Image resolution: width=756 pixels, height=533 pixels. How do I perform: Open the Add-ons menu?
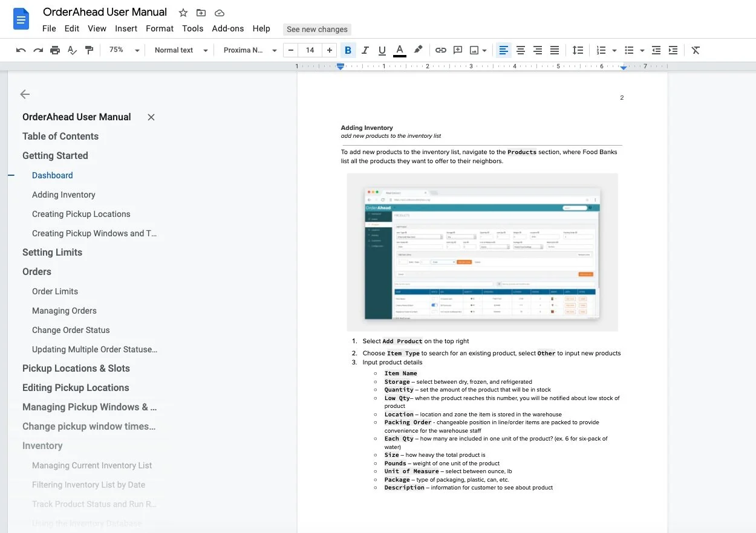point(228,28)
